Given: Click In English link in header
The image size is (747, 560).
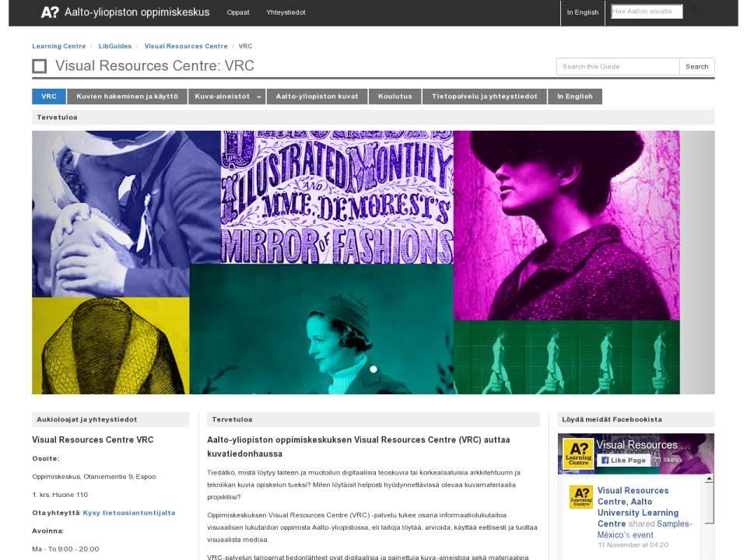Looking at the screenshot, I should 583,12.
